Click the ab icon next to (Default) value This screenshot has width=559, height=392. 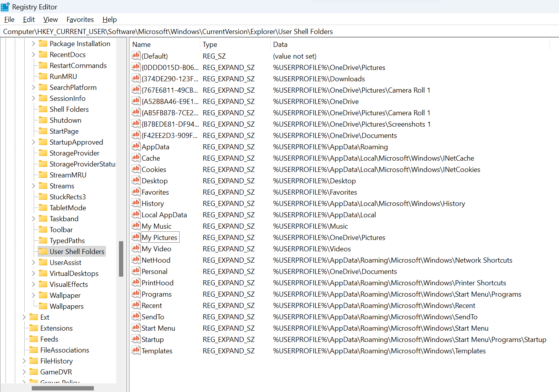136,56
